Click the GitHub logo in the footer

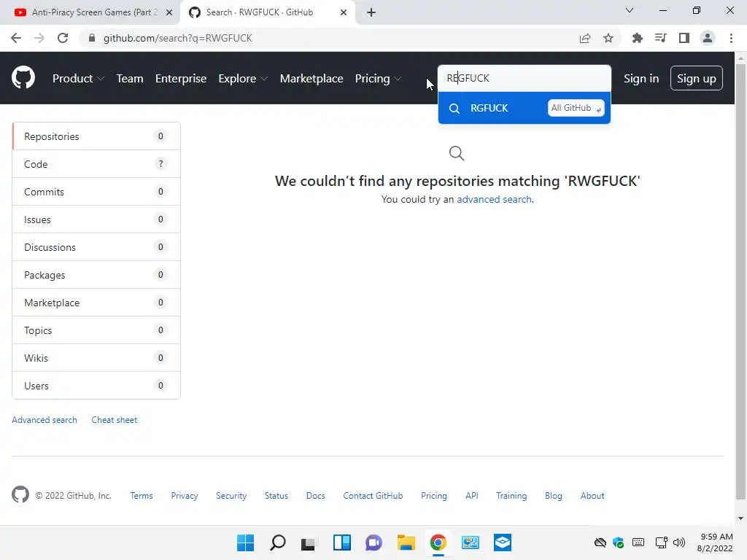(x=20, y=495)
